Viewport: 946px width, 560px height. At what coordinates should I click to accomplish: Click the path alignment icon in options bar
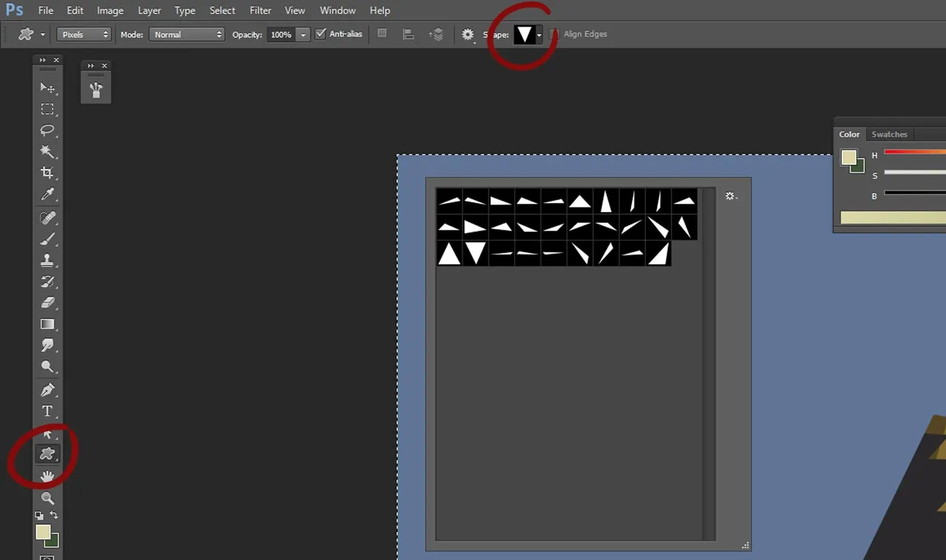click(x=408, y=34)
